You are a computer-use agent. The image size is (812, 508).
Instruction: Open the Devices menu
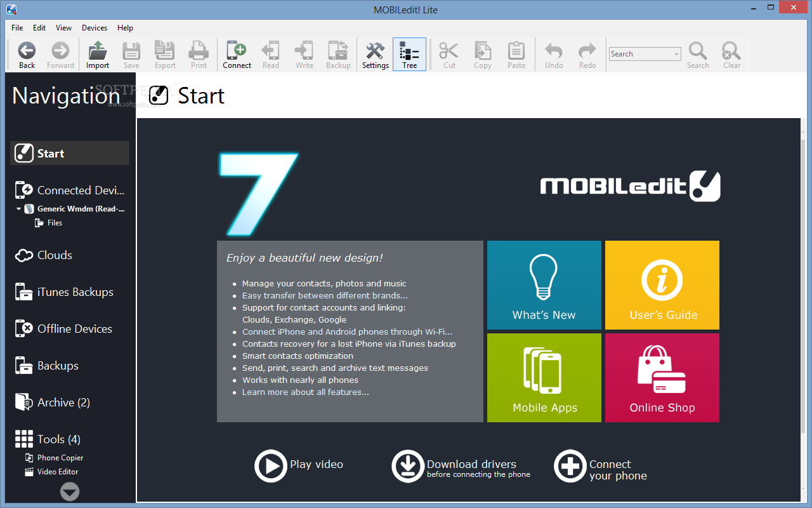tap(94, 27)
